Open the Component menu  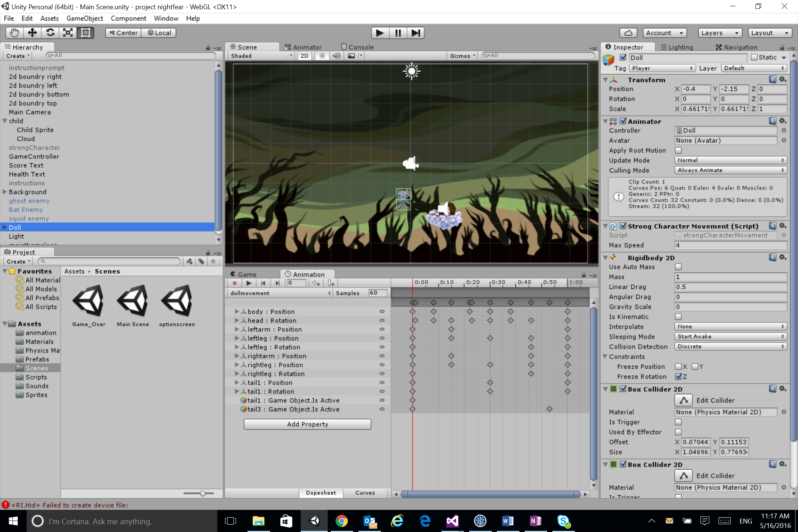pos(129,18)
